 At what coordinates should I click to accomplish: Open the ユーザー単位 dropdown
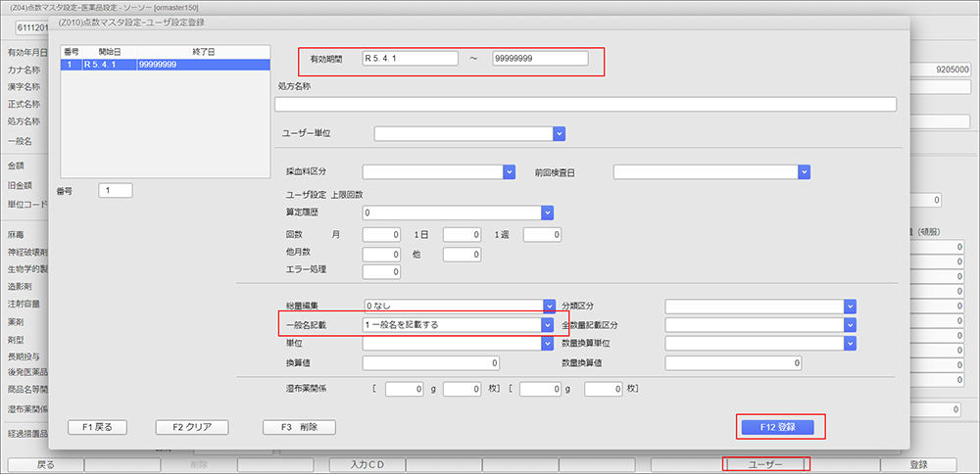pos(558,134)
